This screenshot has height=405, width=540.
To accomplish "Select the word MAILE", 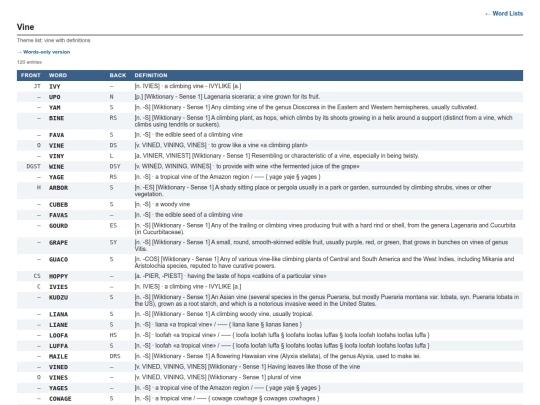I will (x=58, y=357).
